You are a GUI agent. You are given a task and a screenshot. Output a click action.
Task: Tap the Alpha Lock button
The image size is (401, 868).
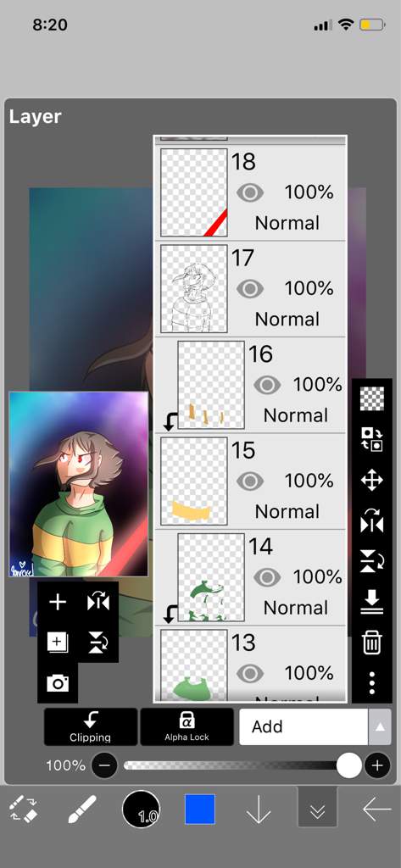pyautogui.click(x=187, y=726)
